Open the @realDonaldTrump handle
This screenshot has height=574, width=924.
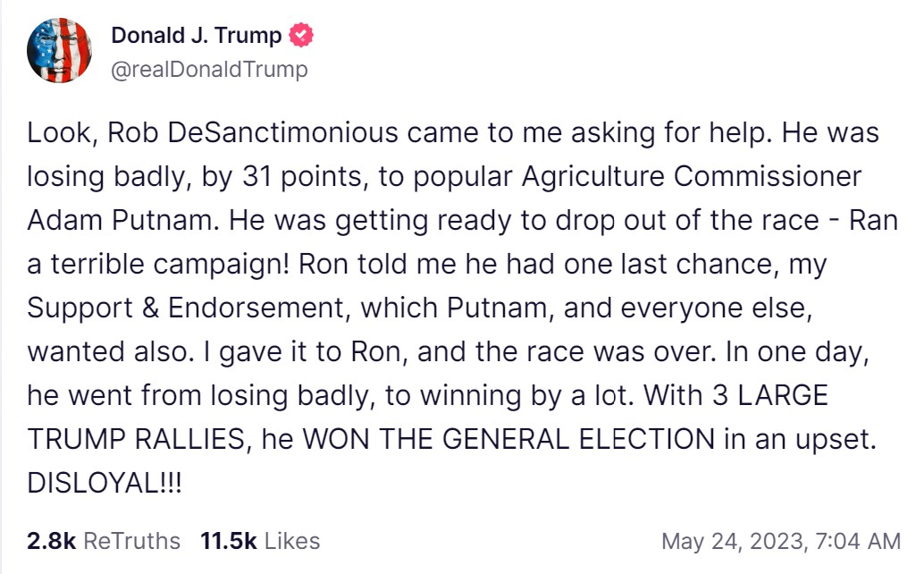pyautogui.click(x=209, y=70)
